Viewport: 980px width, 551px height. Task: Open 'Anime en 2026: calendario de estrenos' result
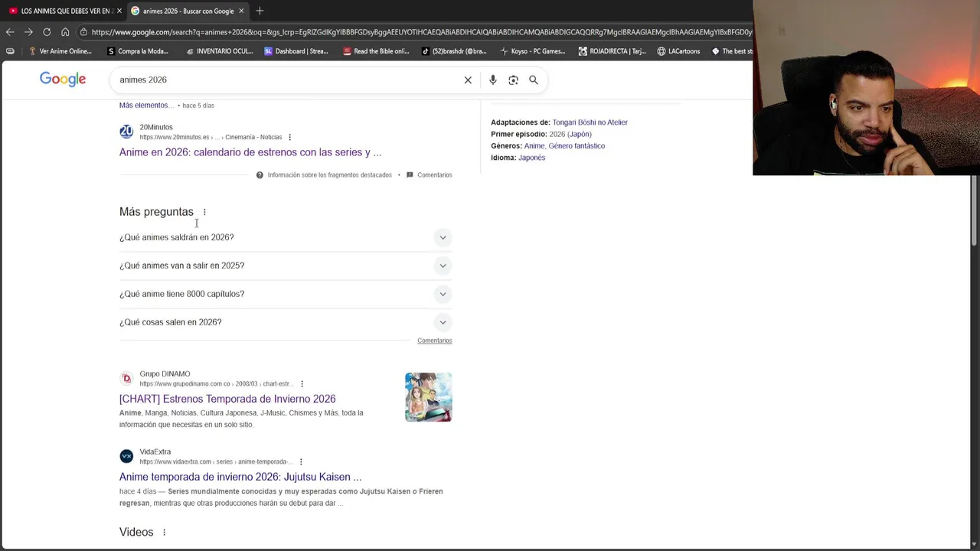point(250,152)
